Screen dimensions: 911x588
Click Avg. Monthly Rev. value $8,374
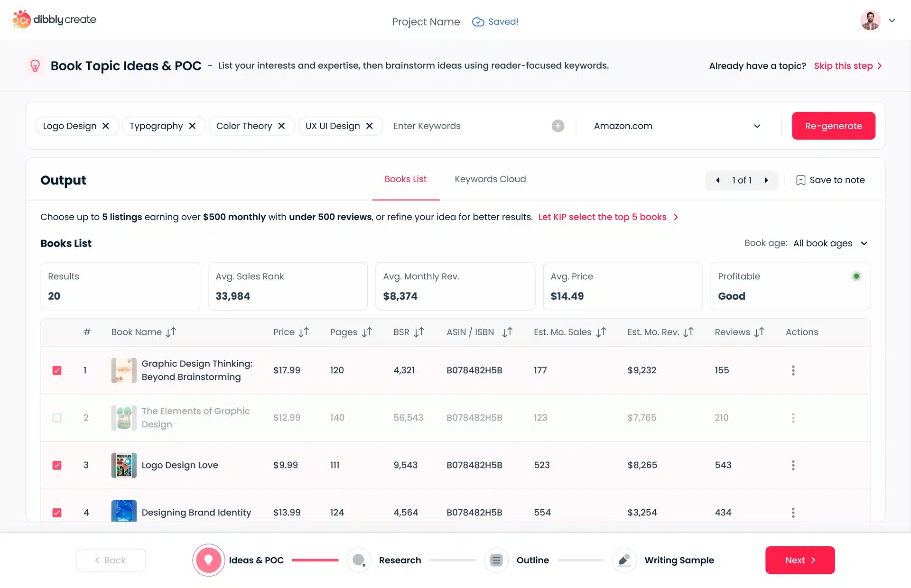400,296
